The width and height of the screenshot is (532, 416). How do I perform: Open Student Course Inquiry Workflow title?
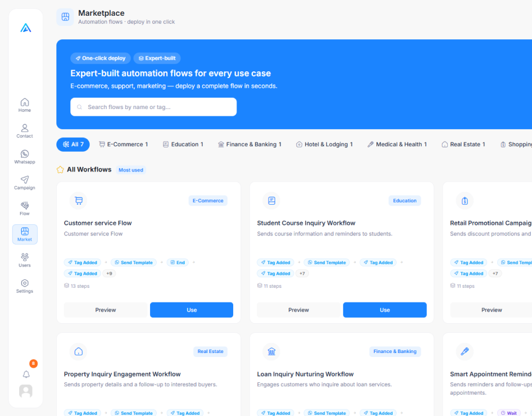coord(306,223)
